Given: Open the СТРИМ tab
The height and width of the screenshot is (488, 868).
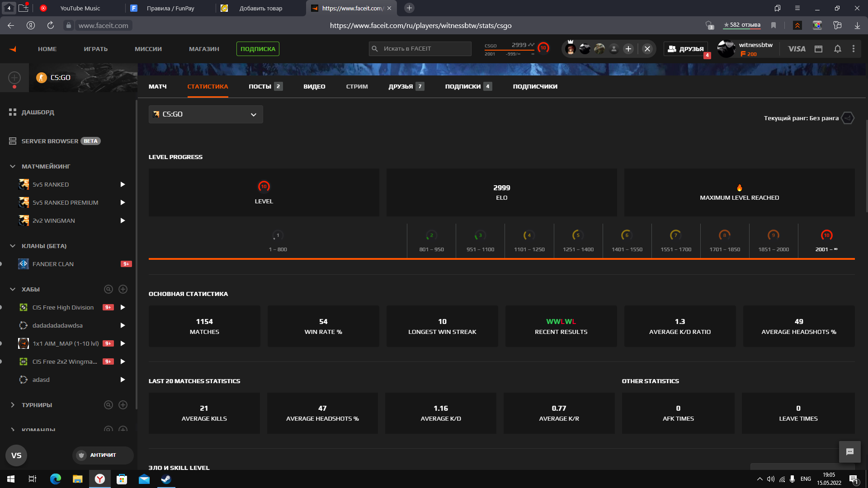Looking at the screenshot, I should (x=357, y=86).
